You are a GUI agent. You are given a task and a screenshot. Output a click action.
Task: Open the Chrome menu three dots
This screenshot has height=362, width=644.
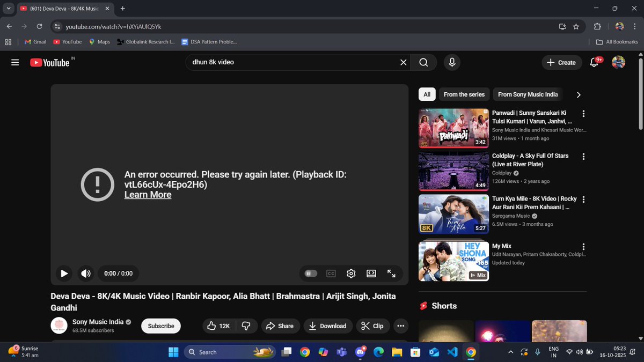click(635, 26)
